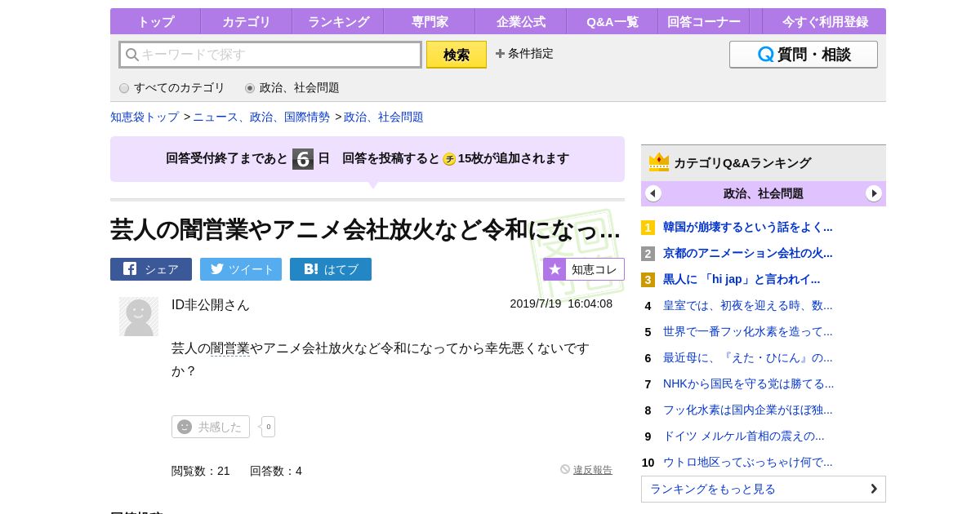Open ranking 4 皇室では question
The height and width of the screenshot is (514, 980).
pyautogui.click(x=748, y=305)
